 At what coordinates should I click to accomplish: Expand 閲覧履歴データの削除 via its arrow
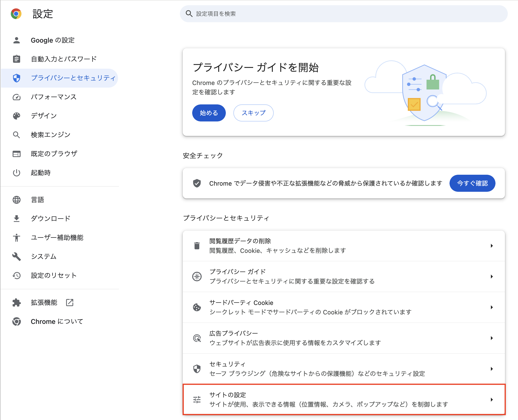(x=492, y=246)
